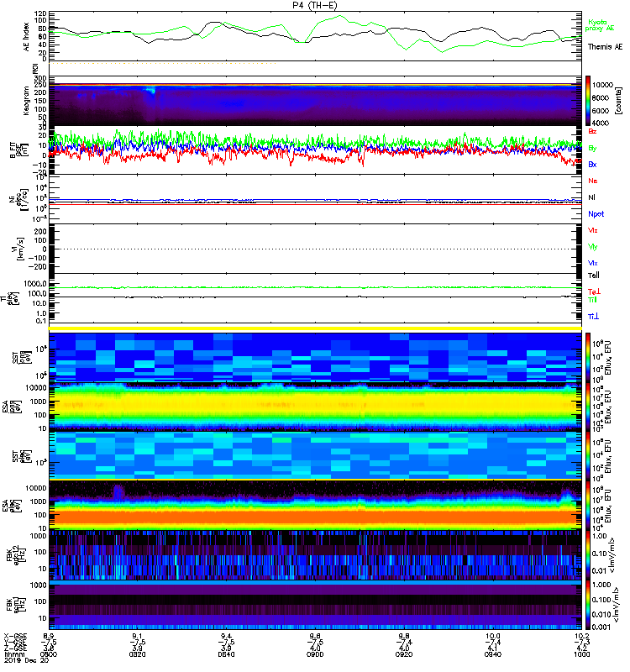Viewport: 630px width, 672px height.
Task: Click the Vi [km/s] axis label
Action: [x=20, y=249]
